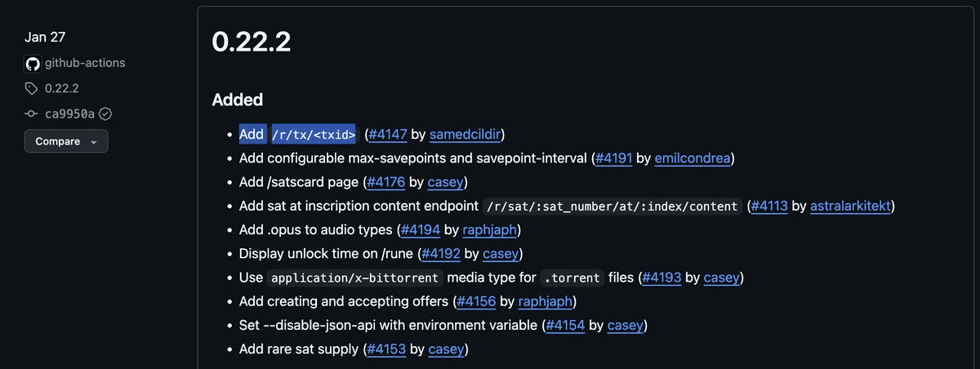Screen dimensions: 980x369
Task: Open pull request #4147
Action: point(387,134)
